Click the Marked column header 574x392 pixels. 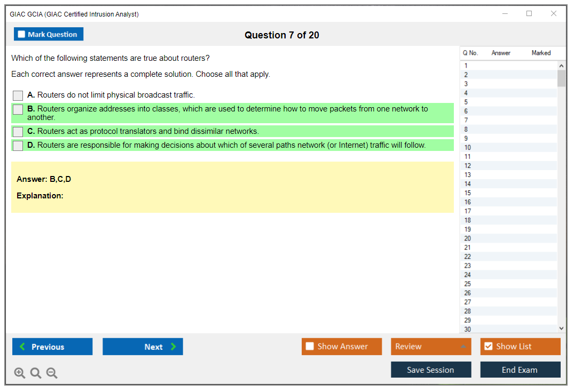pyautogui.click(x=541, y=53)
